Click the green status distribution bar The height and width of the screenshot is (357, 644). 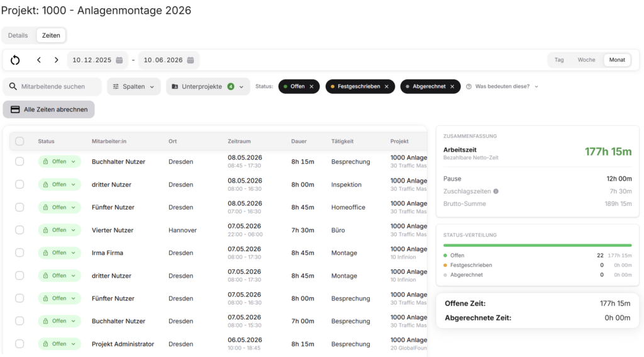tap(537, 245)
